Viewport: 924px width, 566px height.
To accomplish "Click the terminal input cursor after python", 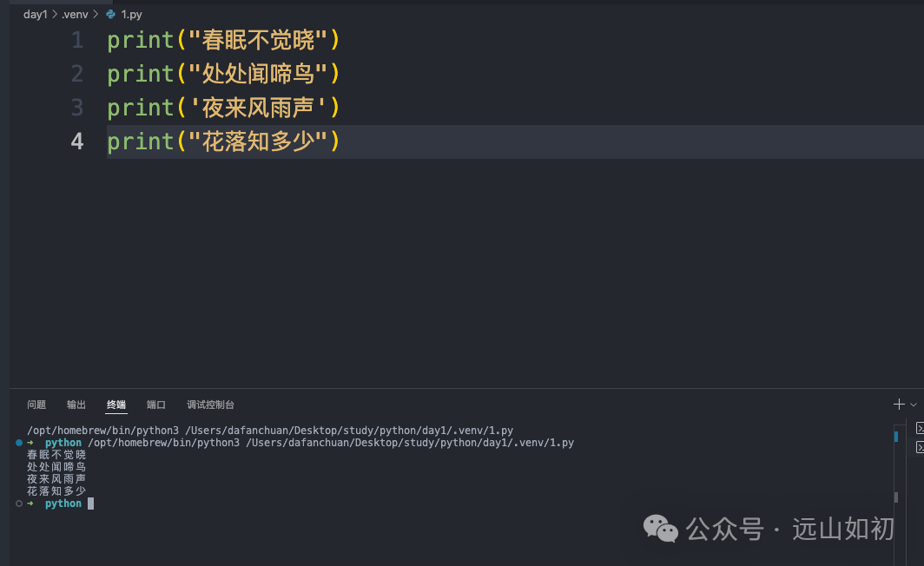I will (90, 503).
